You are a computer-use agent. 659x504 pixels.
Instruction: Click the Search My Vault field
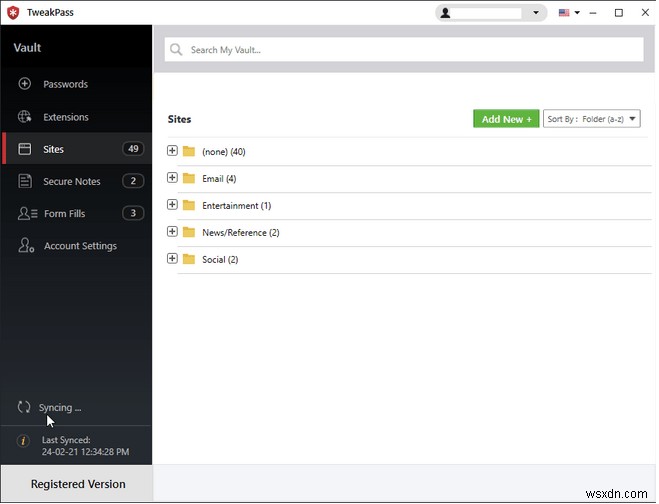pyautogui.click(x=405, y=50)
